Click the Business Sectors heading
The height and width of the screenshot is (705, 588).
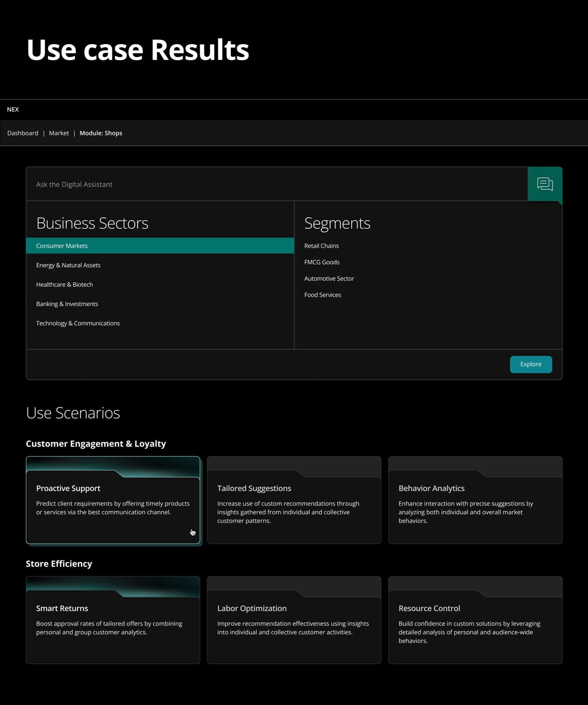pos(92,223)
